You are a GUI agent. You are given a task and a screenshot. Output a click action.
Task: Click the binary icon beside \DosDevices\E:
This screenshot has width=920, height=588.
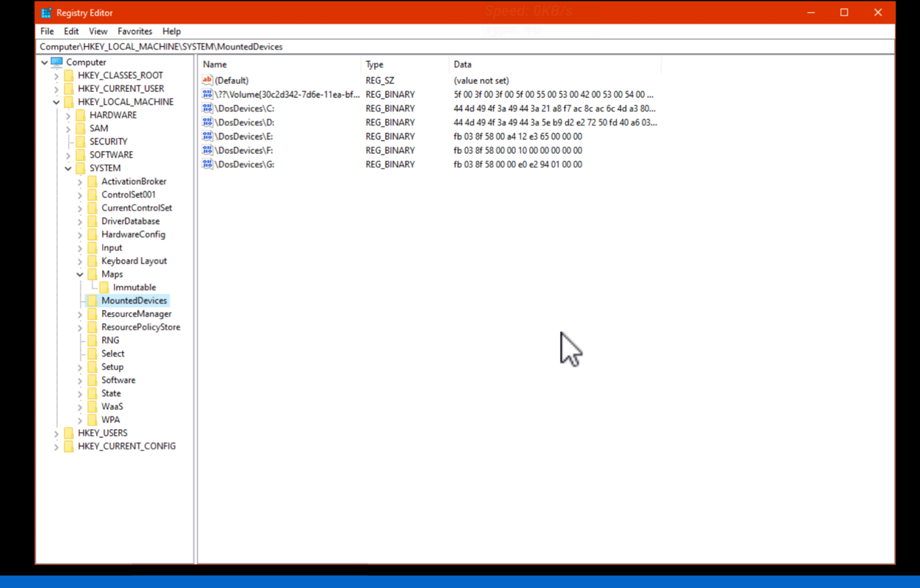(208, 137)
